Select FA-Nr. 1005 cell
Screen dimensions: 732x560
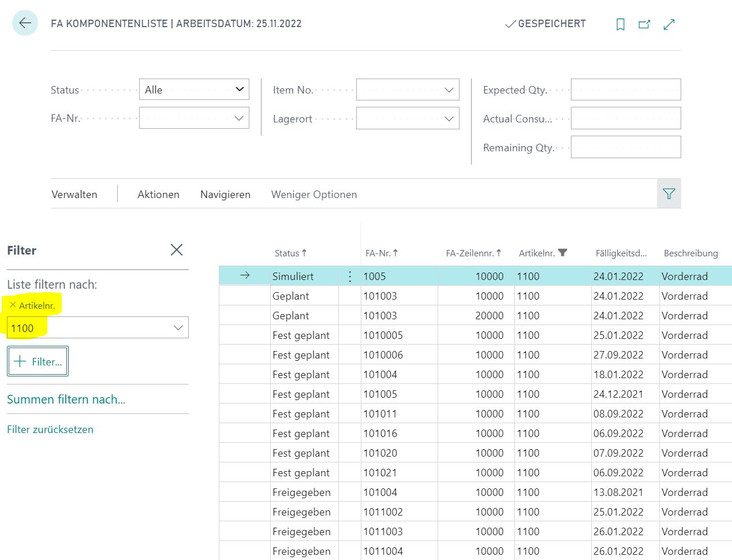399,276
